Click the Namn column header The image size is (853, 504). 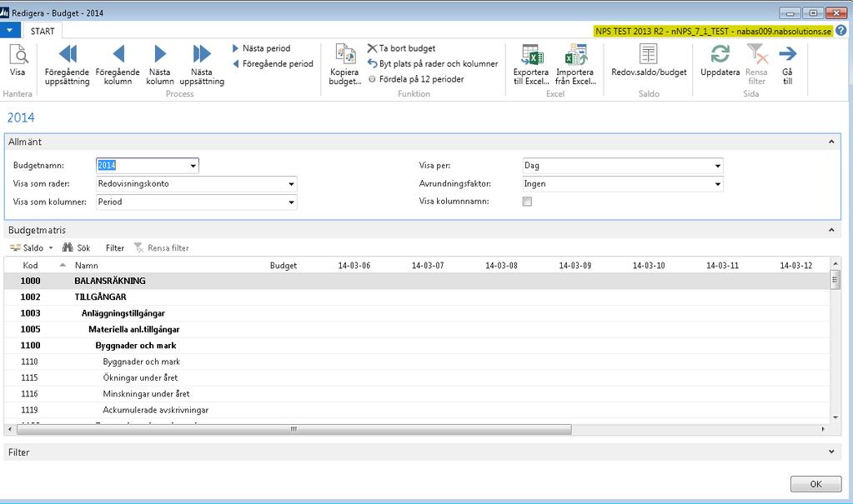point(87,265)
